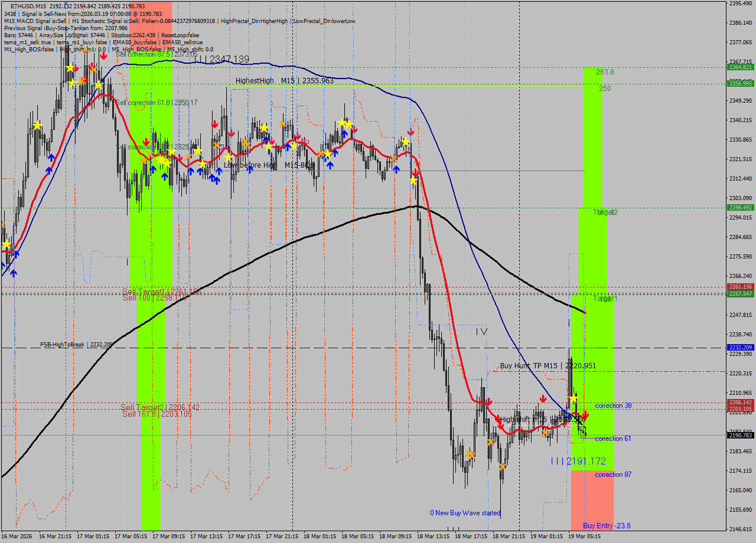Screen dimensions: 756x543
Task: Select the yellow star atop the latest spike candle
Action: [573, 400]
